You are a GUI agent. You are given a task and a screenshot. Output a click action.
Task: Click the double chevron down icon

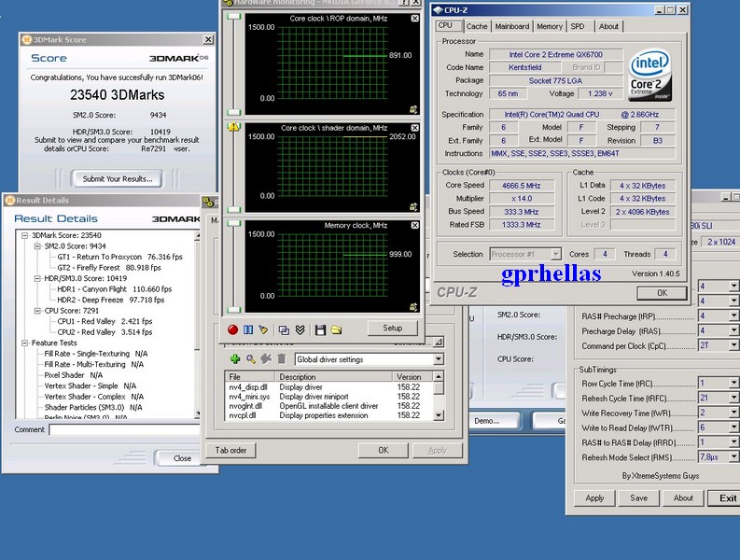click(x=300, y=329)
